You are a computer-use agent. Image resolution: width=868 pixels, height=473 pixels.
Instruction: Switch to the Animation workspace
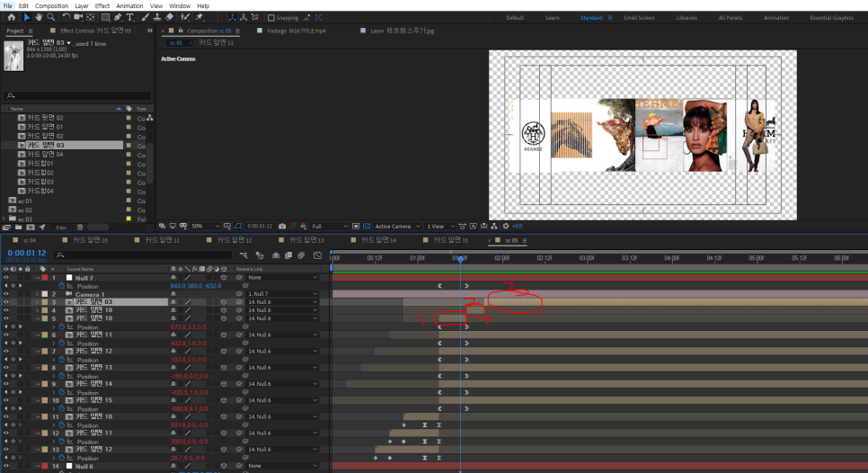(x=776, y=18)
